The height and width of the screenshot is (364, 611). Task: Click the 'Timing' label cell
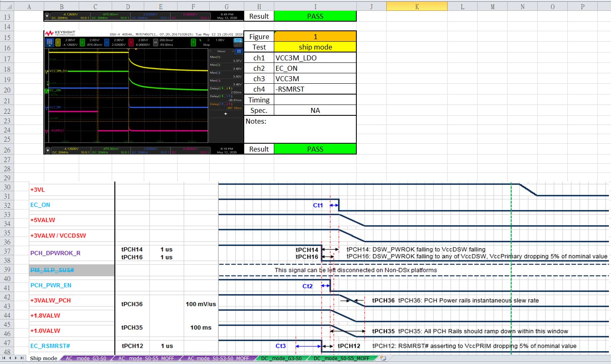[x=259, y=100]
